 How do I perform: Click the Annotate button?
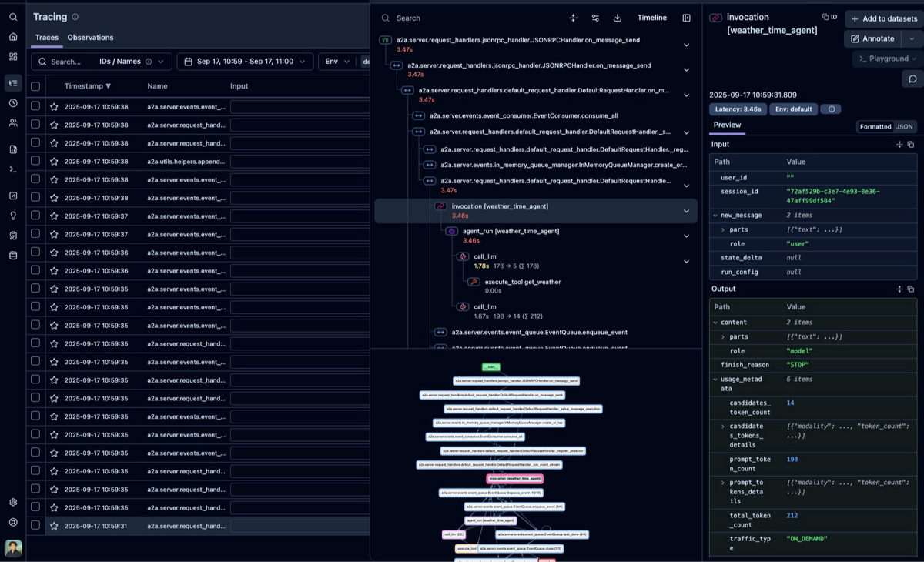873,38
